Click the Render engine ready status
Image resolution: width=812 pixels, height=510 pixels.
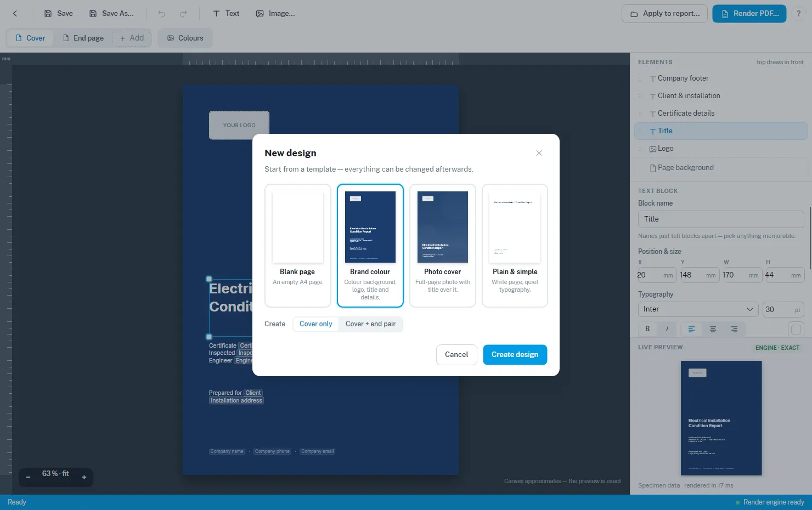click(770, 502)
